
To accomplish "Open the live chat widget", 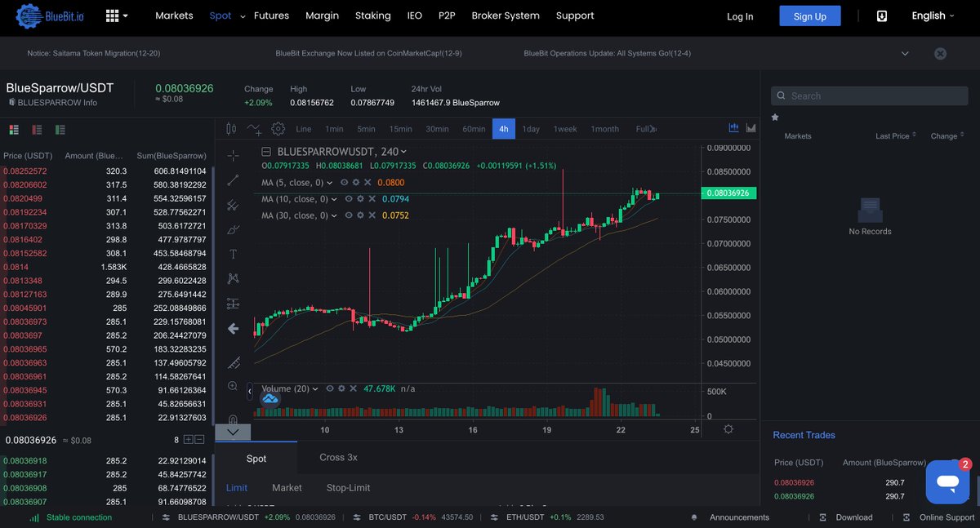I will (947, 481).
